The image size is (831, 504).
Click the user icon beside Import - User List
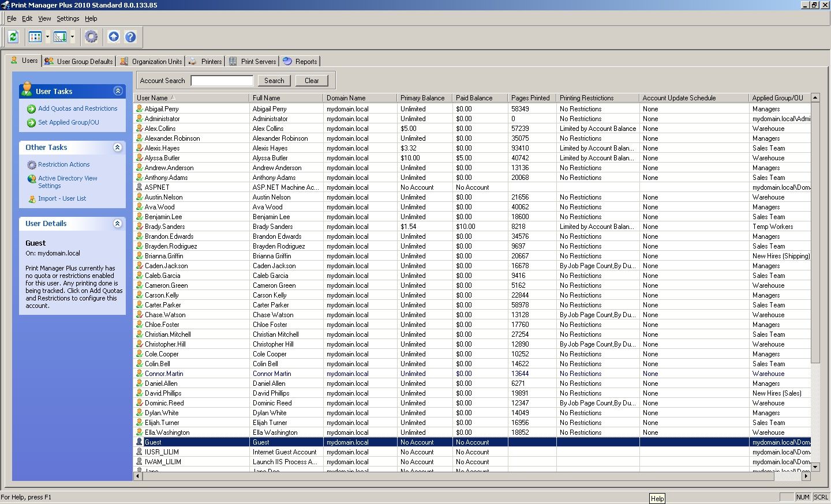pos(32,199)
